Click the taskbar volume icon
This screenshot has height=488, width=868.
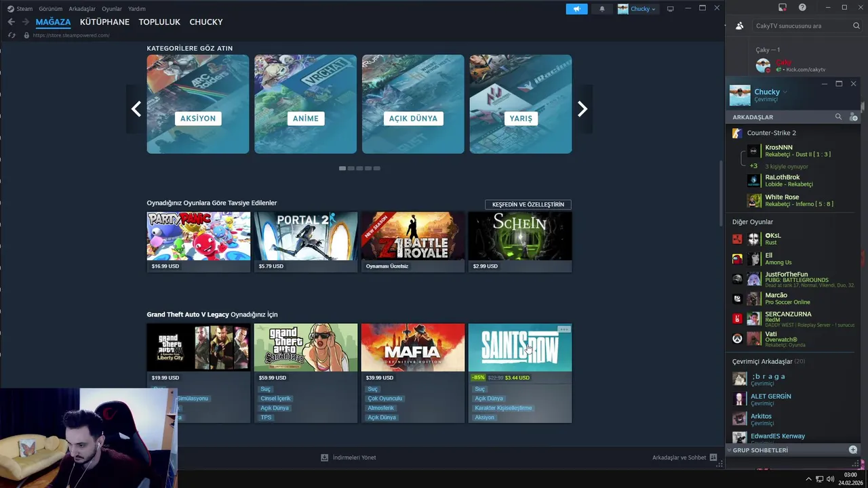831,479
